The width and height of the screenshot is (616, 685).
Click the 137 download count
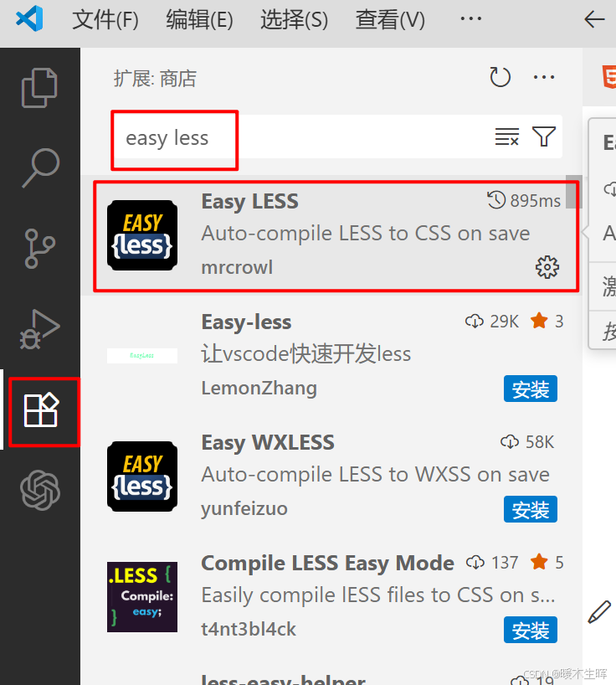point(492,563)
